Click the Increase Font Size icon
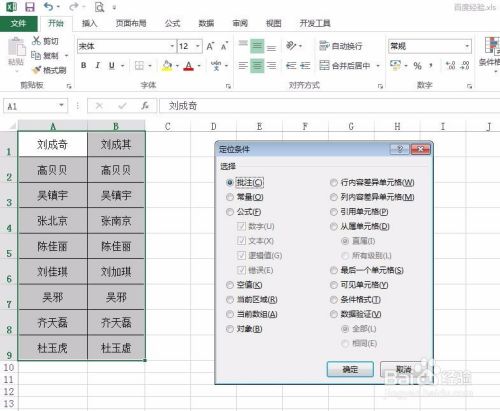Screen dimensions: 500x411 pyautogui.click(x=210, y=46)
